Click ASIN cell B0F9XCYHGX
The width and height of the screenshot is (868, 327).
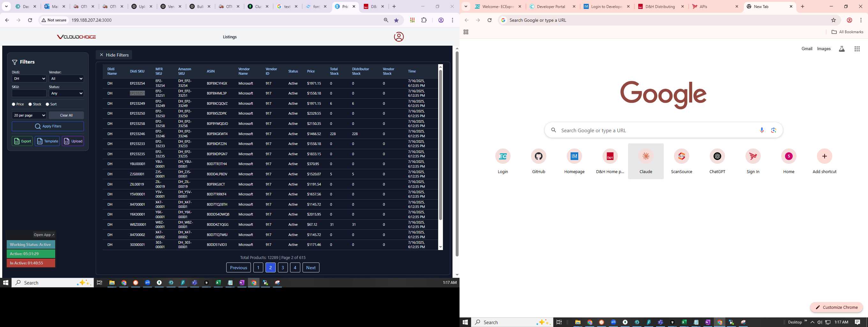coord(217,83)
